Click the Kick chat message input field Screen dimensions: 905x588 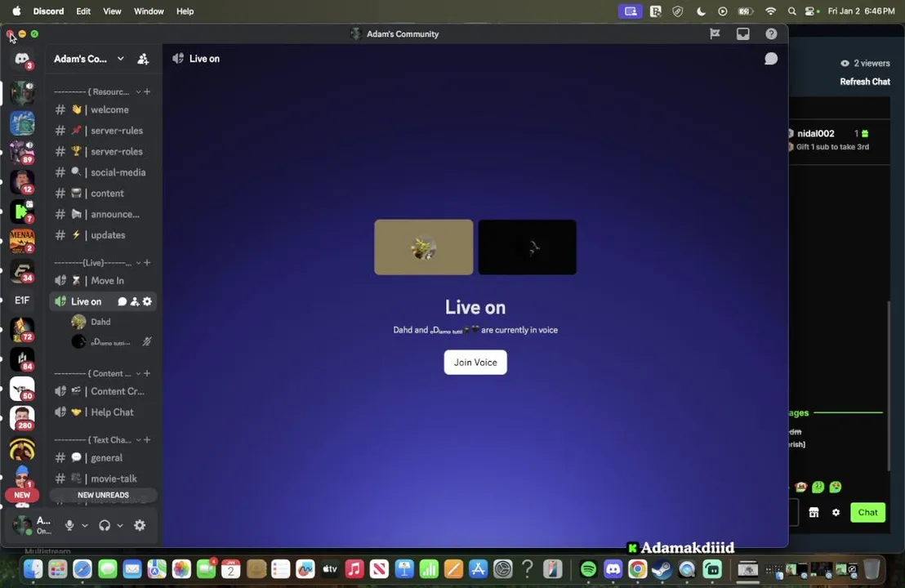[x=794, y=512]
